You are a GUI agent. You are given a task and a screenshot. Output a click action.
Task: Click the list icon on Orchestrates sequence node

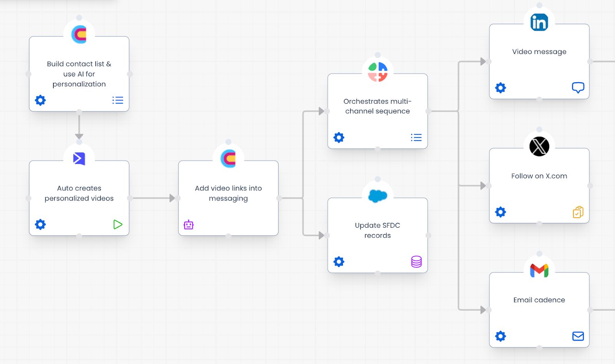pyautogui.click(x=416, y=137)
